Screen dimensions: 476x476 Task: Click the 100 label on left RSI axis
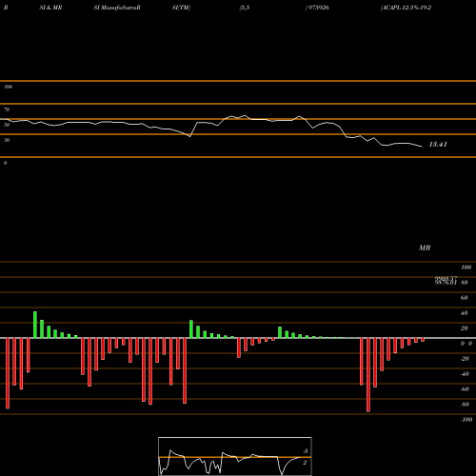[8, 87]
